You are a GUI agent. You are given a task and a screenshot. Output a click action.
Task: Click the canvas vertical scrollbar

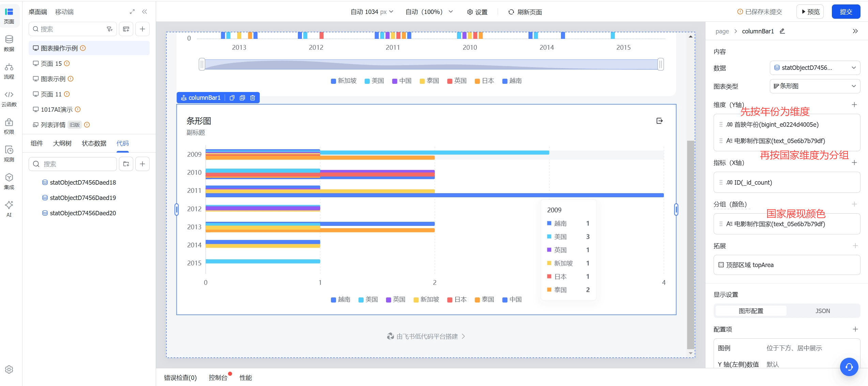(690, 245)
